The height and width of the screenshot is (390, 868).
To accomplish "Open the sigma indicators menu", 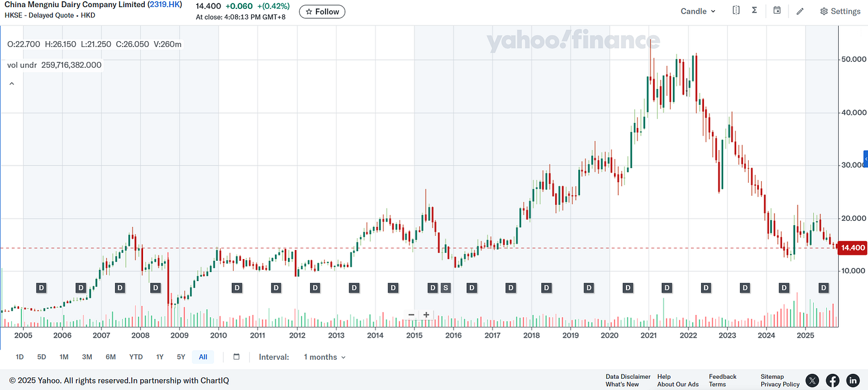I will pos(754,11).
